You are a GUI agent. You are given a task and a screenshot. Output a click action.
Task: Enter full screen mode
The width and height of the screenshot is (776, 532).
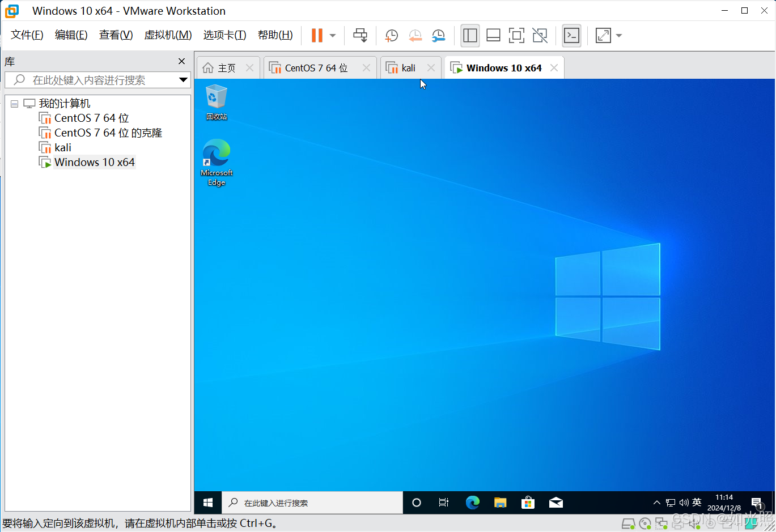pos(516,36)
